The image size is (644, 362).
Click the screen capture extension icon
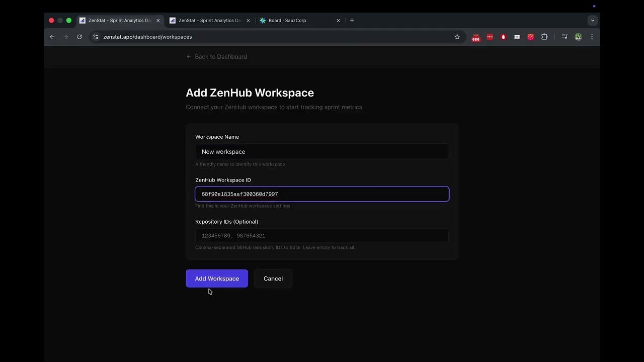(x=517, y=37)
